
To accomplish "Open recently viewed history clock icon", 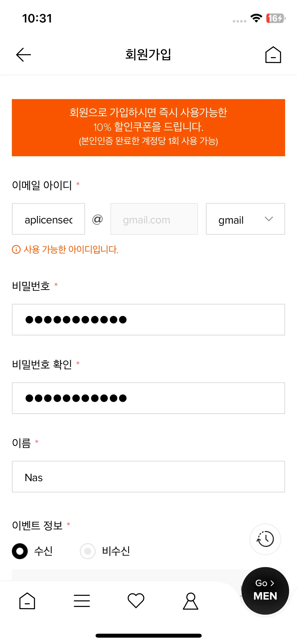I will click(x=265, y=539).
